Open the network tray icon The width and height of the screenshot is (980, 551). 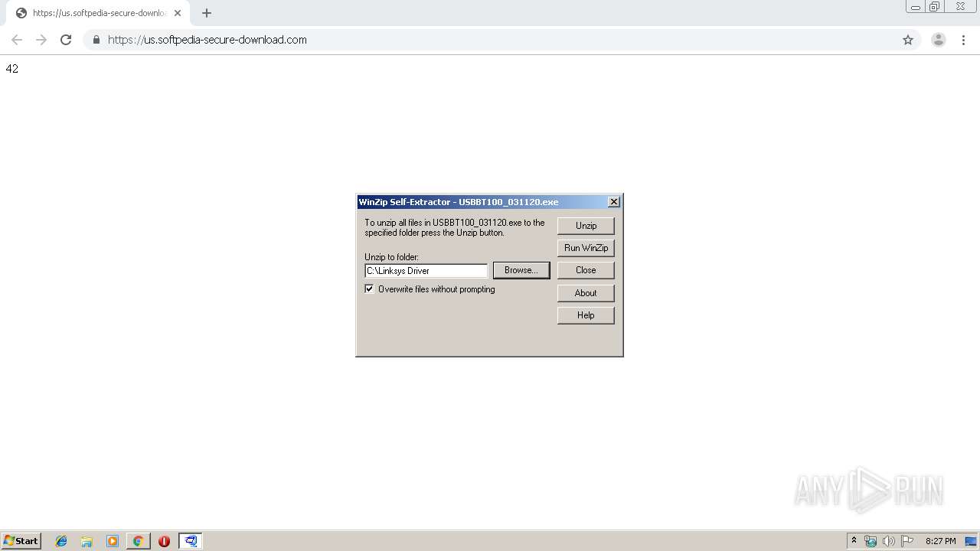coord(871,541)
